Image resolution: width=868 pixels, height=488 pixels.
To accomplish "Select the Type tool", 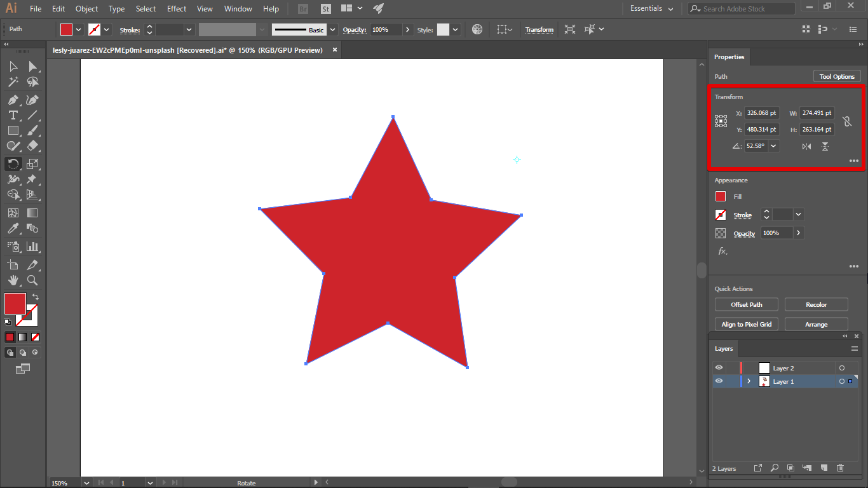I will coord(13,115).
